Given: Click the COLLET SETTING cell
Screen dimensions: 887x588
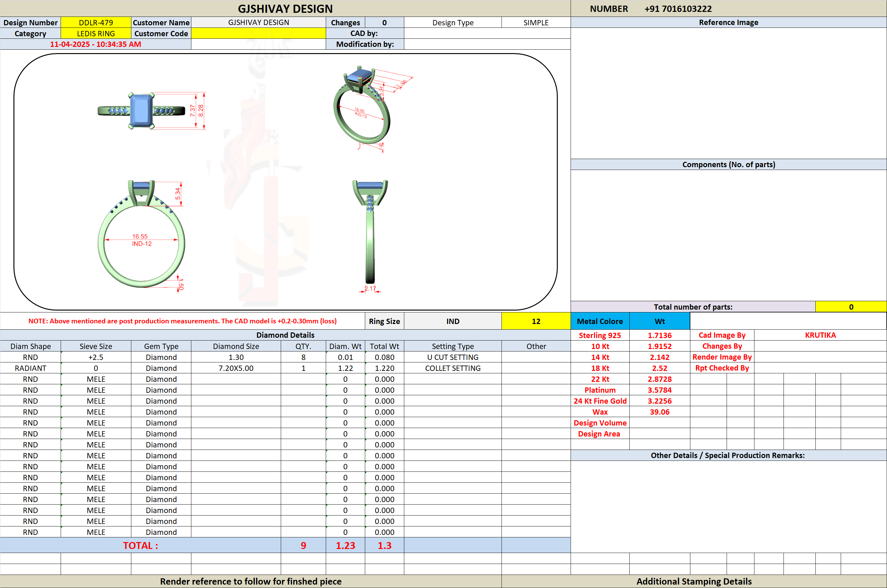Looking at the screenshot, I should coord(452,368).
